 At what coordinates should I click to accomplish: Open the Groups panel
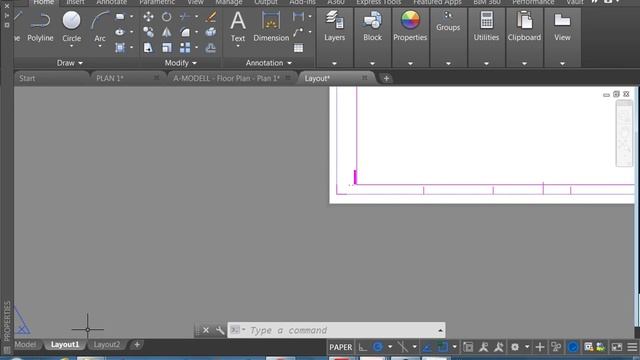point(448,21)
